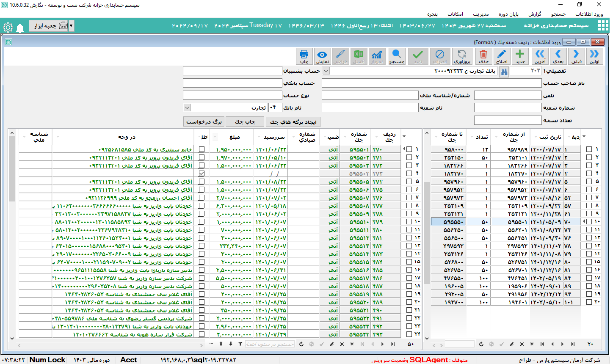Open the grid options arrow next to ردیف چک
The height and width of the screenshot is (364, 613).
point(404,136)
